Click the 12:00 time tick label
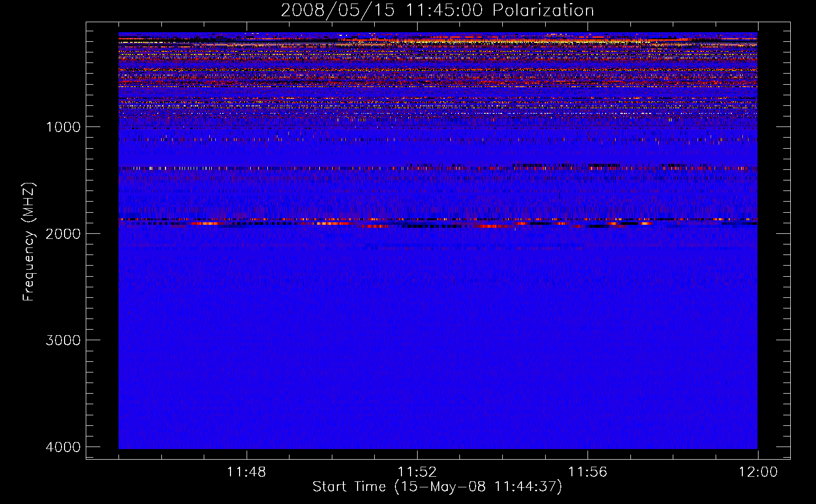 pos(758,472)
